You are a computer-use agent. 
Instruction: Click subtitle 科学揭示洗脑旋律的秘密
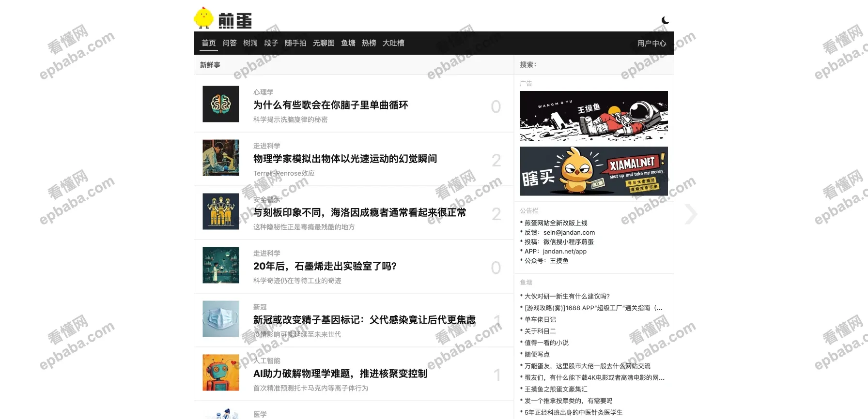pos(291,120)
